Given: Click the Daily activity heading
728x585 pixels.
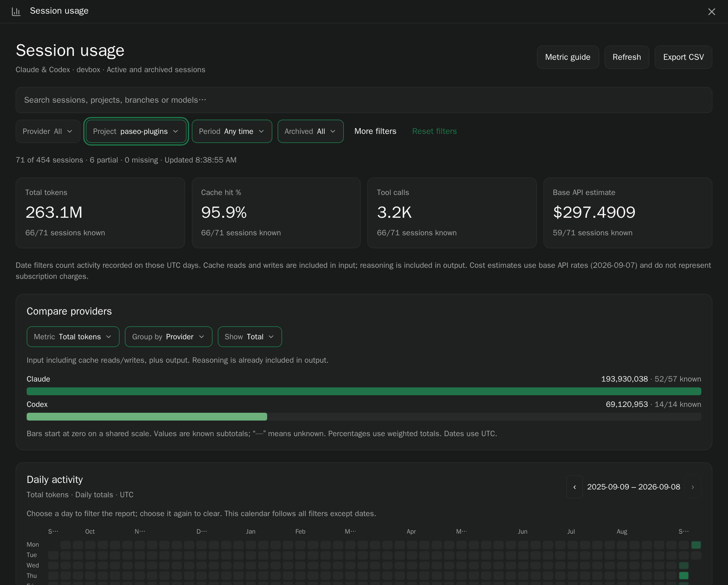Looking at the screenshot, I should [x=55, y=480].
